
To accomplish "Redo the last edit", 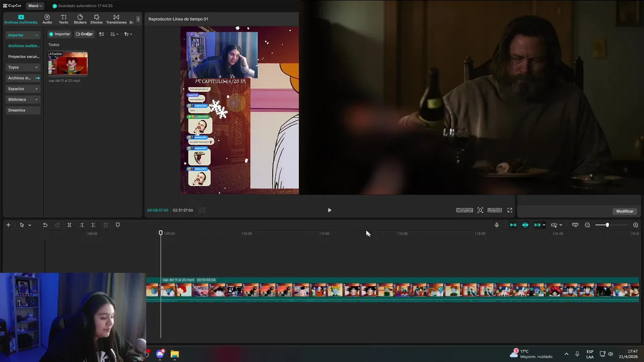I will tap(57, 225).
